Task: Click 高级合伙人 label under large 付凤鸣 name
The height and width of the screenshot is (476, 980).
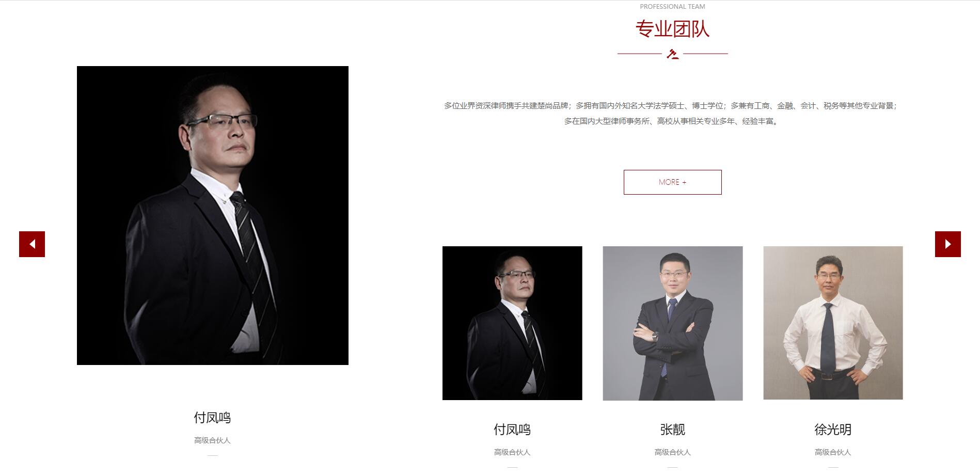Action: [212, 440]
